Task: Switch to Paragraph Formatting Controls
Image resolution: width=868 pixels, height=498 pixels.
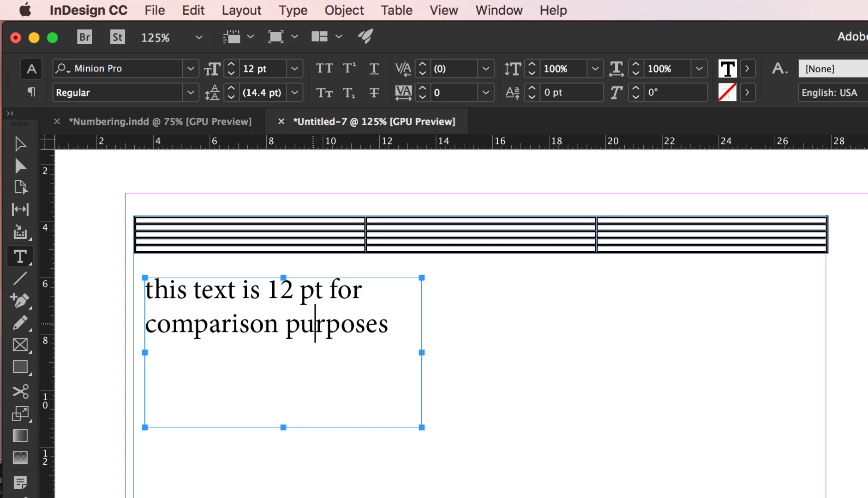Action: [31, 92]
